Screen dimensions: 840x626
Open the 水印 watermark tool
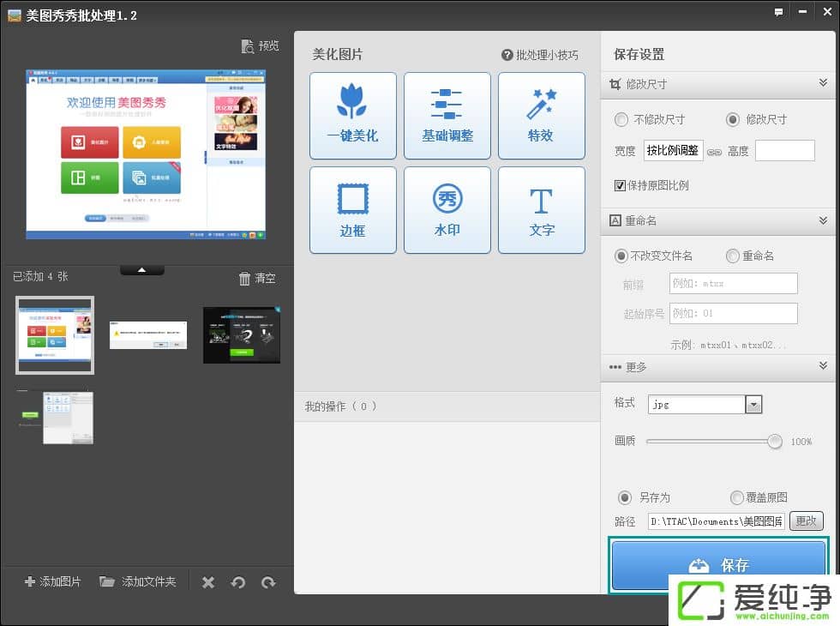(447, 210)
